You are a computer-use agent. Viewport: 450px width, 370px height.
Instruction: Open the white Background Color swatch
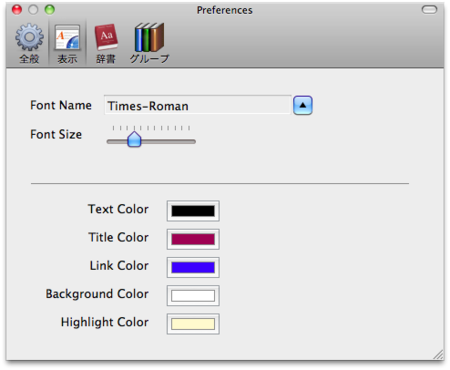coord(193,295)
